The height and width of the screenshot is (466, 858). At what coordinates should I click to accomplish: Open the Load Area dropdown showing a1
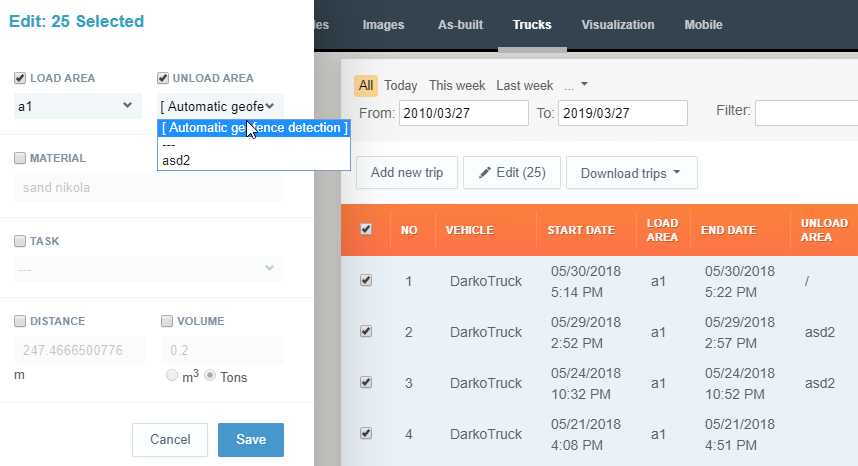pos(78,106)
